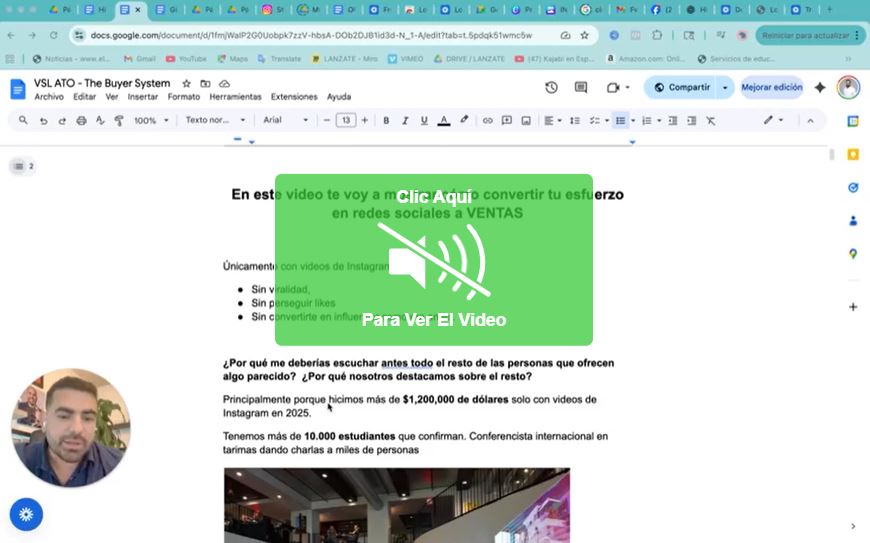The height and width of the screenshot is (543, 870).
Task: Open the editing mode pencil dropdown
Action: pyautogui.click(x=773, y=120)
